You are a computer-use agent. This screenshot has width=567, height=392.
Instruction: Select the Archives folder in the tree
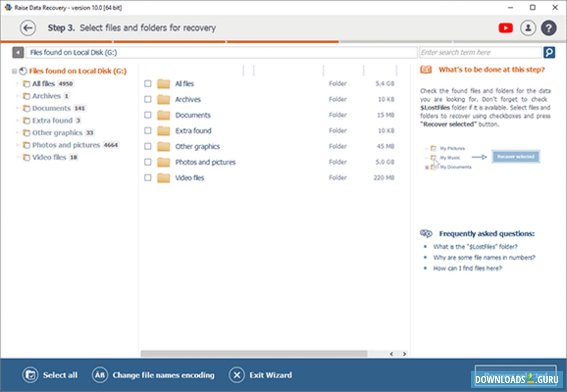click(x=46, y=96)
